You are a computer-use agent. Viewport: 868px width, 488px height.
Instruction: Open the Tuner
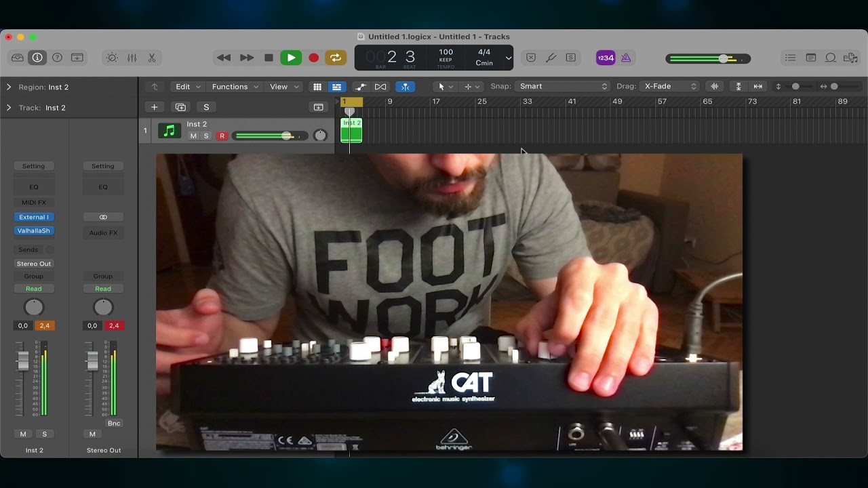point(551,58)
